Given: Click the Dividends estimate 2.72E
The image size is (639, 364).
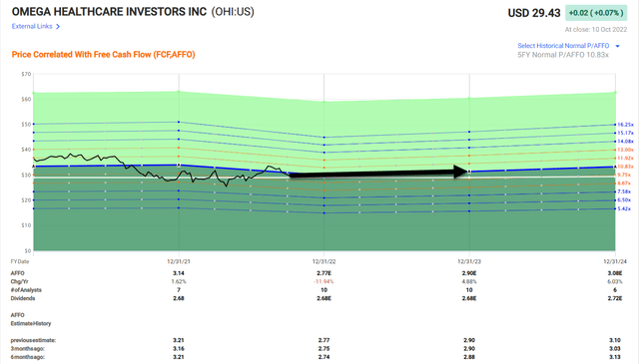Looking at the screenshot, I should tap(615, 298).
